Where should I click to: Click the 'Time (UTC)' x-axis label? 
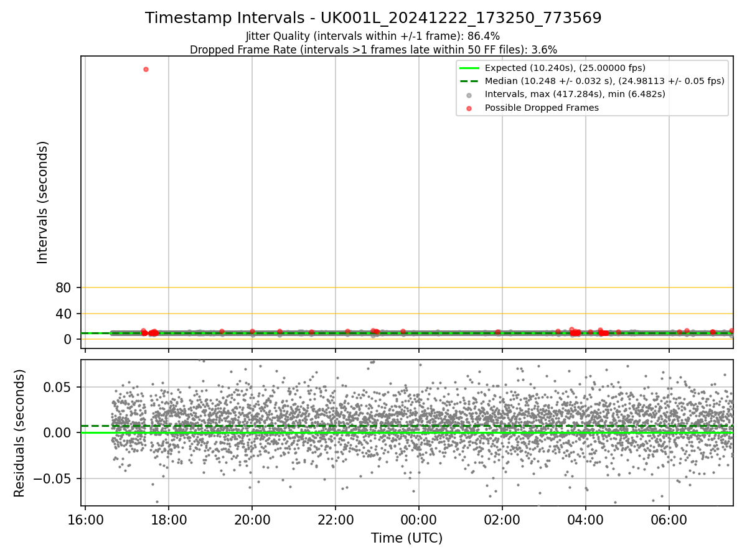click(407, 538)
